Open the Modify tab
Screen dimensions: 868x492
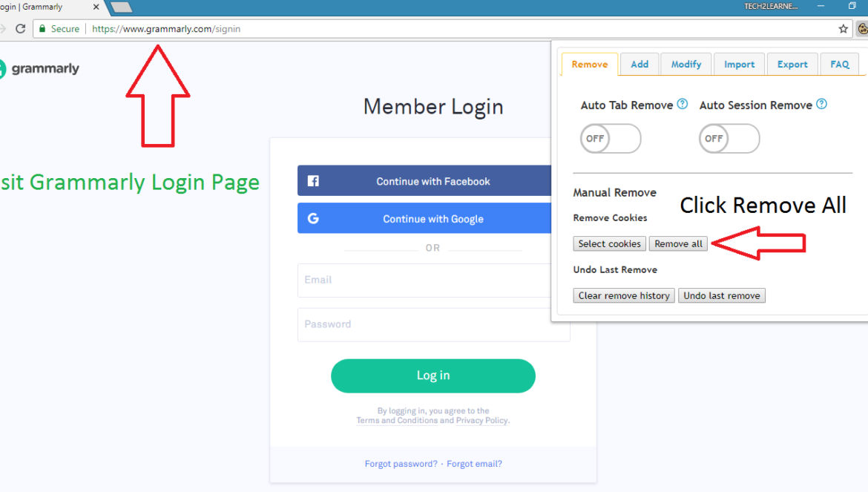(686, 65)
